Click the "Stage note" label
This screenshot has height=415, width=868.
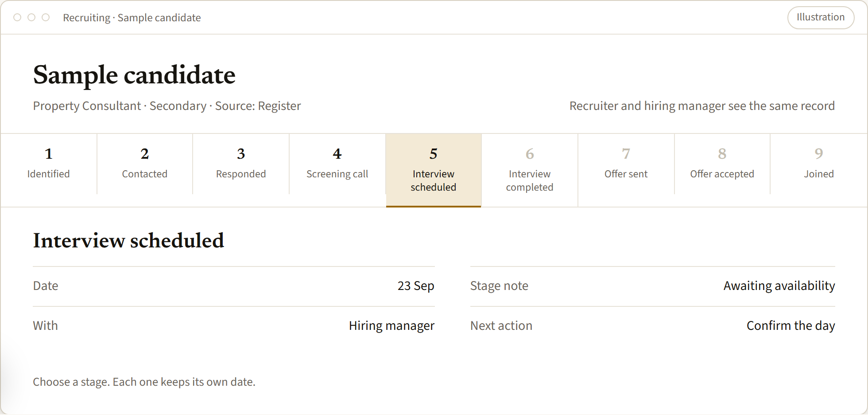499,286
